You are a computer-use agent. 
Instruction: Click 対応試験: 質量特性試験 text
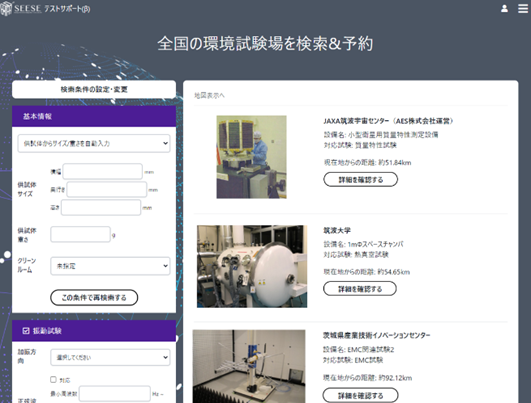pos(360,145)
